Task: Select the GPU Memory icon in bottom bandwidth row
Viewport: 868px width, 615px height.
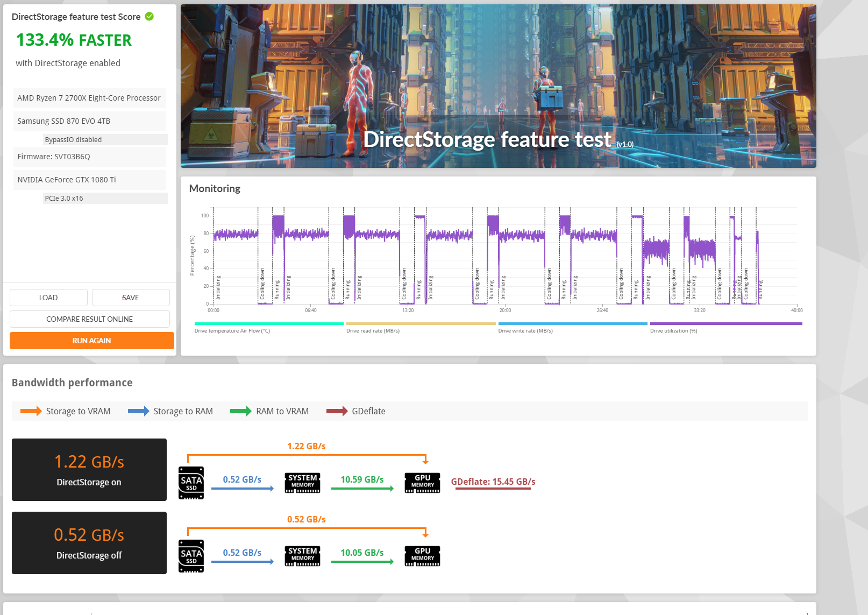Action: (x=422, y=556)
